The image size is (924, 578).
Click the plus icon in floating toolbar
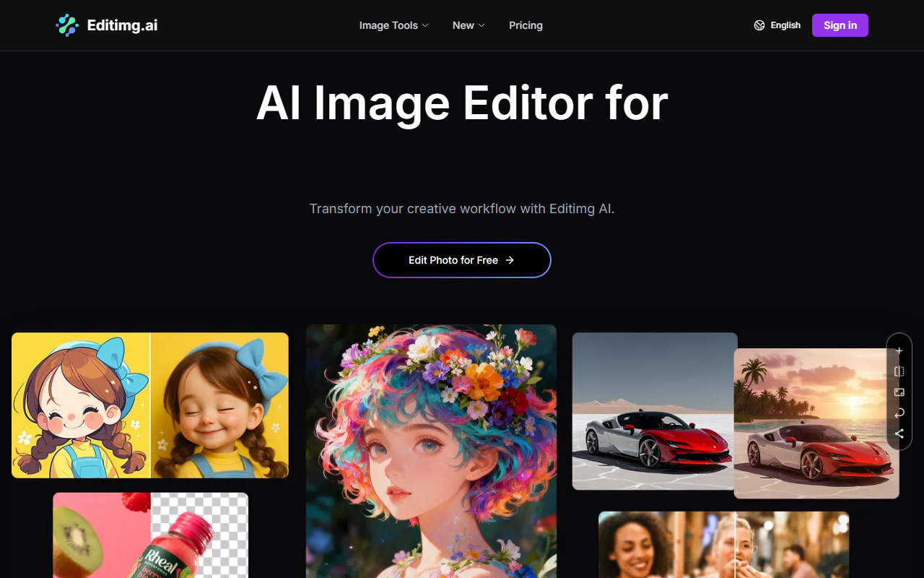(x=899, y=351)
